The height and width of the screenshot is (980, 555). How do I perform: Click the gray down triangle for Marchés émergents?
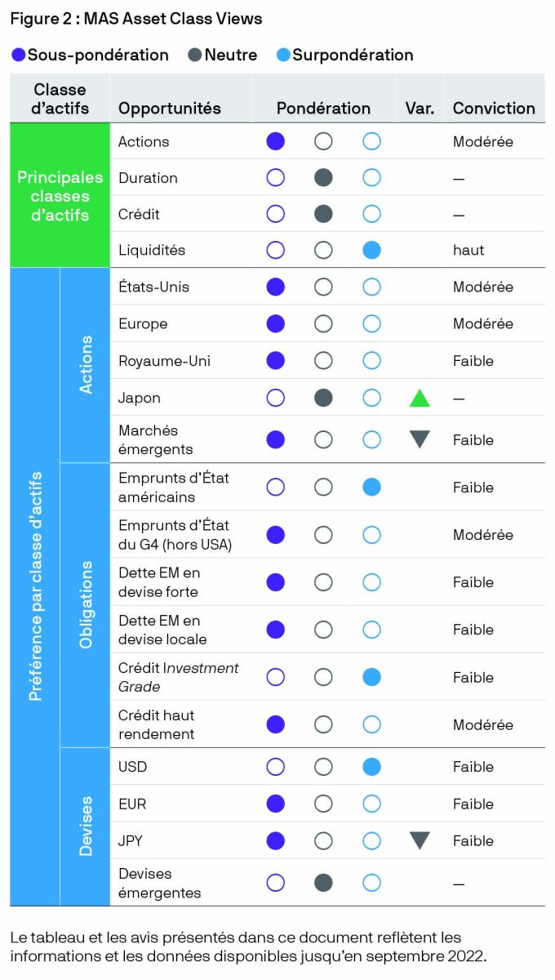point(420,439)
